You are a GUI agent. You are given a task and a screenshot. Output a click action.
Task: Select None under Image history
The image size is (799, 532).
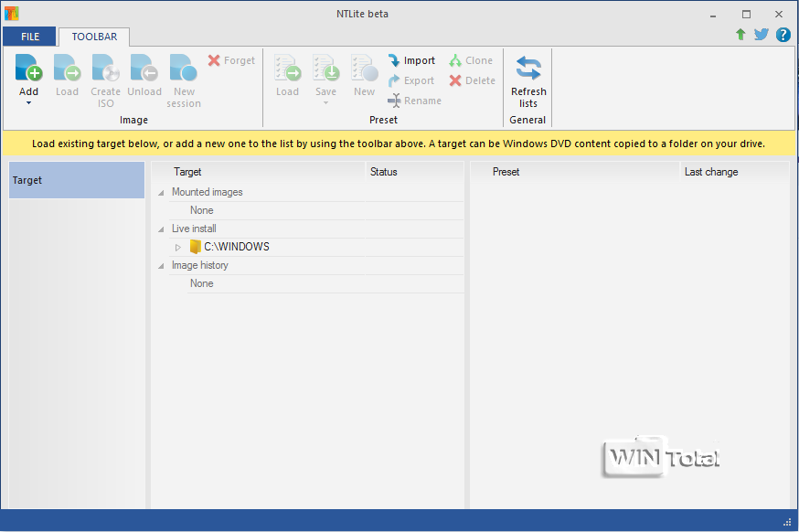(x=202, y=283)
